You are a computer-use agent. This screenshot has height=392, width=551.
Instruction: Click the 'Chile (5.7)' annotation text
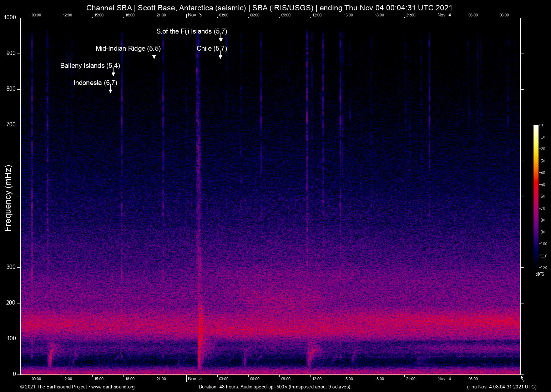pos(212,49)
